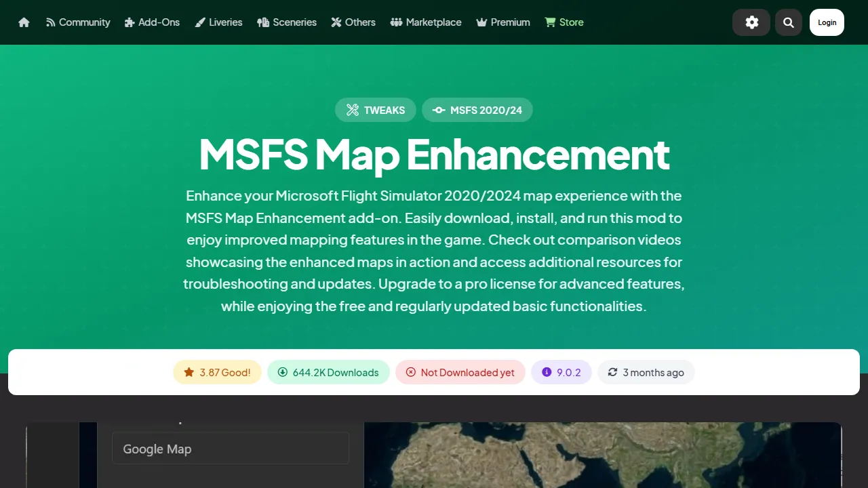Open the settings gear icon
This screenshot has height=488, width=868.
(x=751, y=22)
